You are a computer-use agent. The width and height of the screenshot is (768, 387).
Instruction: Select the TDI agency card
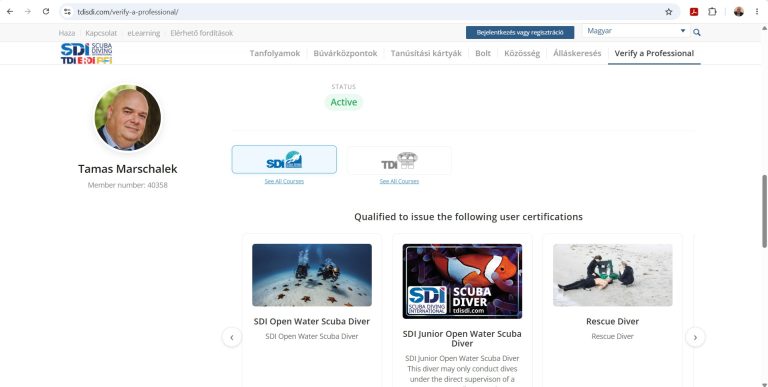coord(399,160)
